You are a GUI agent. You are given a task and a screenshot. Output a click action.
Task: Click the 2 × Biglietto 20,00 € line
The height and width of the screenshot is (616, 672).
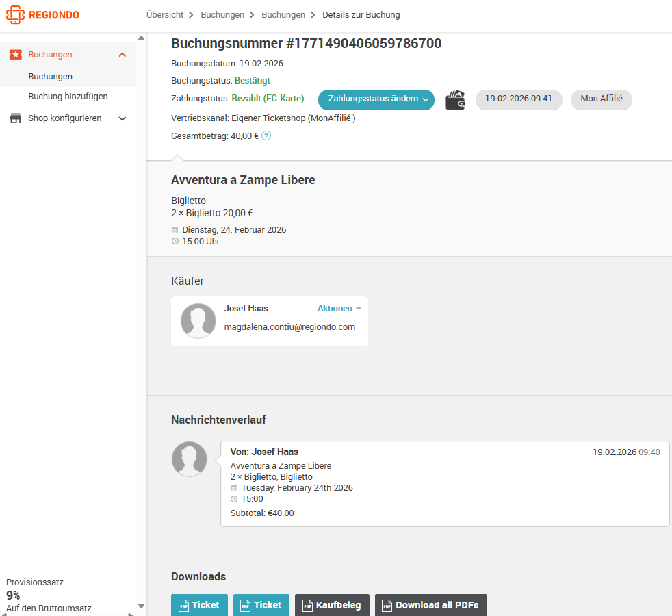tap(211, 213)
